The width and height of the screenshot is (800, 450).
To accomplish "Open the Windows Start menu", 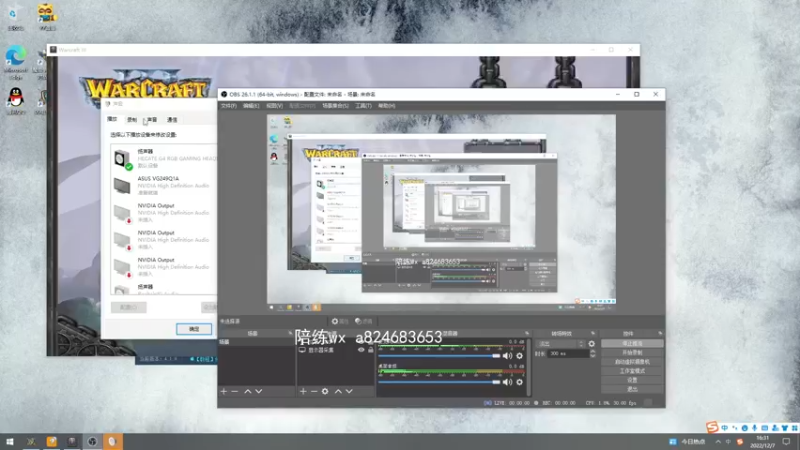I will [x=10, y=441].
